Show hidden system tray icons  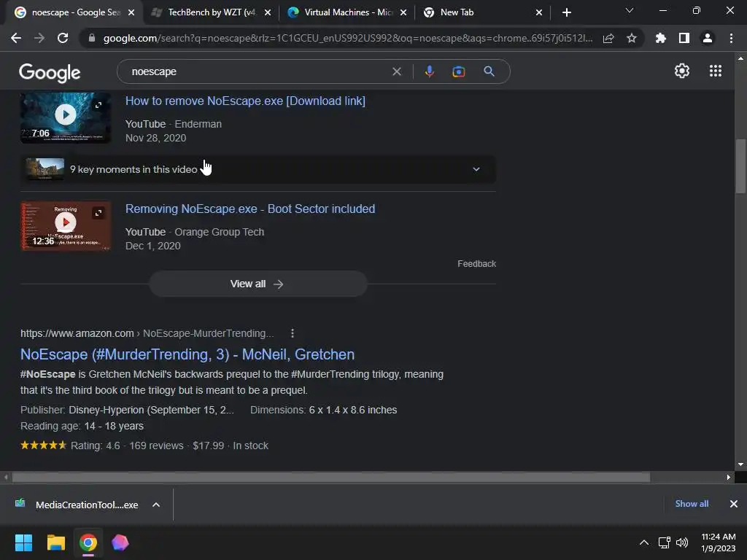point(643,542)
